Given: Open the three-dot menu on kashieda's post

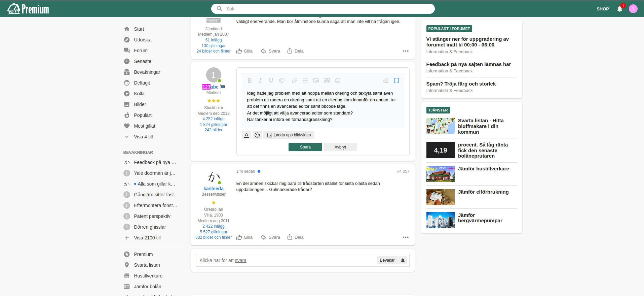Looking at the screenshot, I should (x=406, y=237).
